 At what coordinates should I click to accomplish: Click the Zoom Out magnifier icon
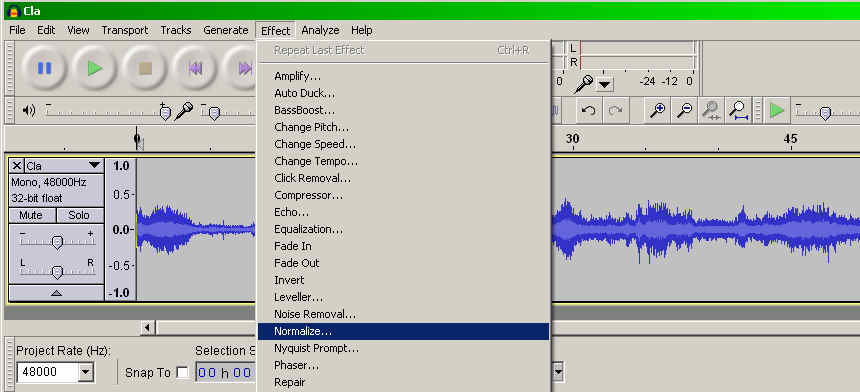point(684,111)
